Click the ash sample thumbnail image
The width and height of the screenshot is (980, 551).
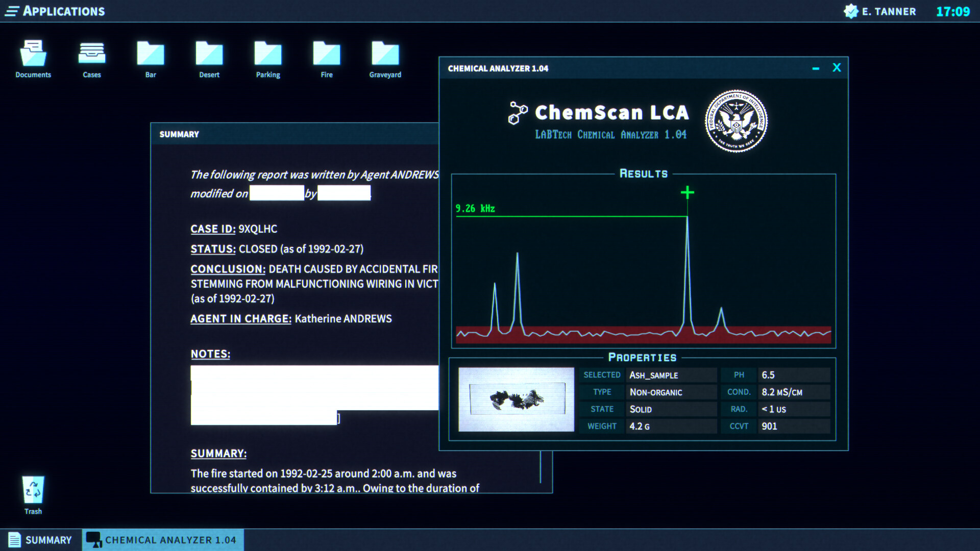coord(514,399)
